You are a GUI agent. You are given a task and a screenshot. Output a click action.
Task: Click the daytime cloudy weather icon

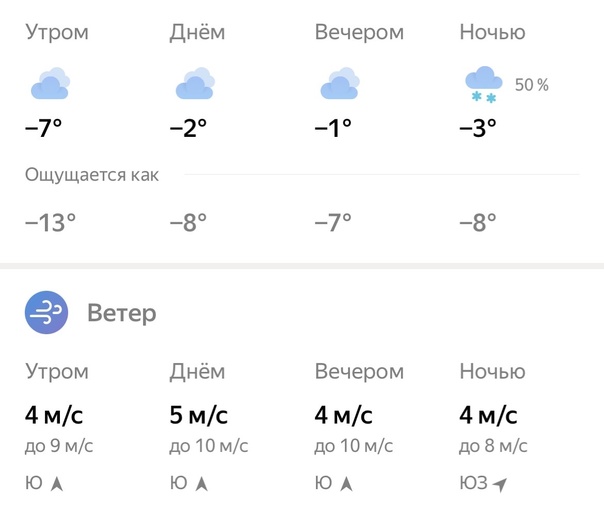click(x=196, y=84)
